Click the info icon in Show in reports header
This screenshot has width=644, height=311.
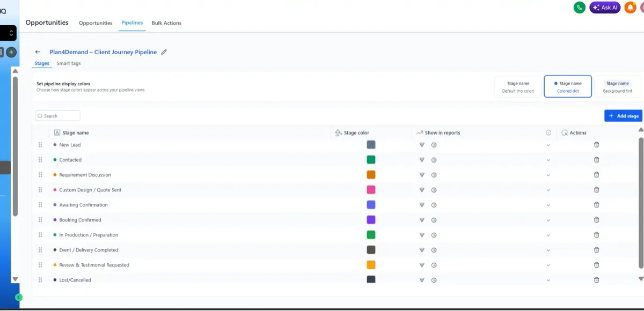(x=548, y=132)
